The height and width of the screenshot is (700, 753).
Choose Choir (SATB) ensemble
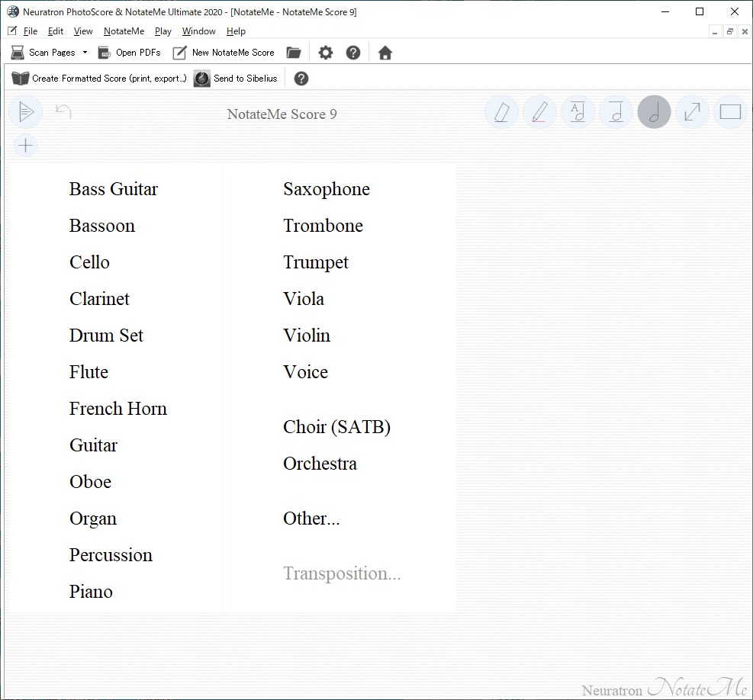(336, 427)
